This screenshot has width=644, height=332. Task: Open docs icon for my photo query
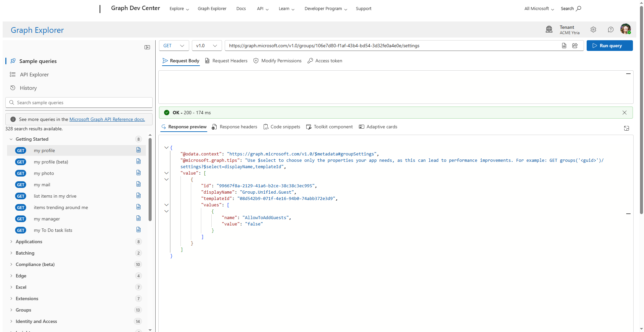(x=139, y=173)
